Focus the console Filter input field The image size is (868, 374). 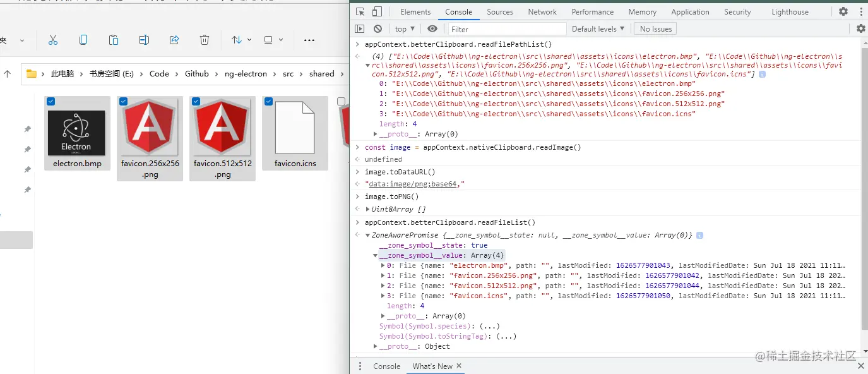pyautogui.click(x=508, y=29)
